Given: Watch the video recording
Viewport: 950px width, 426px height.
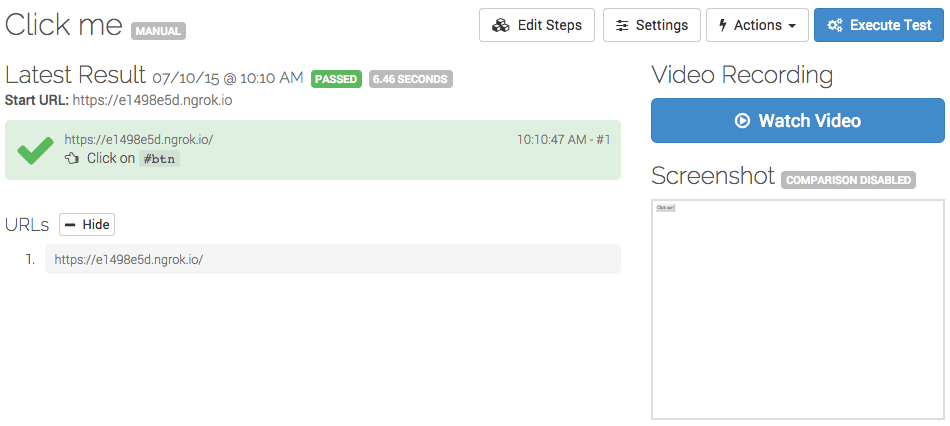Looking at the screenshot, I should click(798, 121).
